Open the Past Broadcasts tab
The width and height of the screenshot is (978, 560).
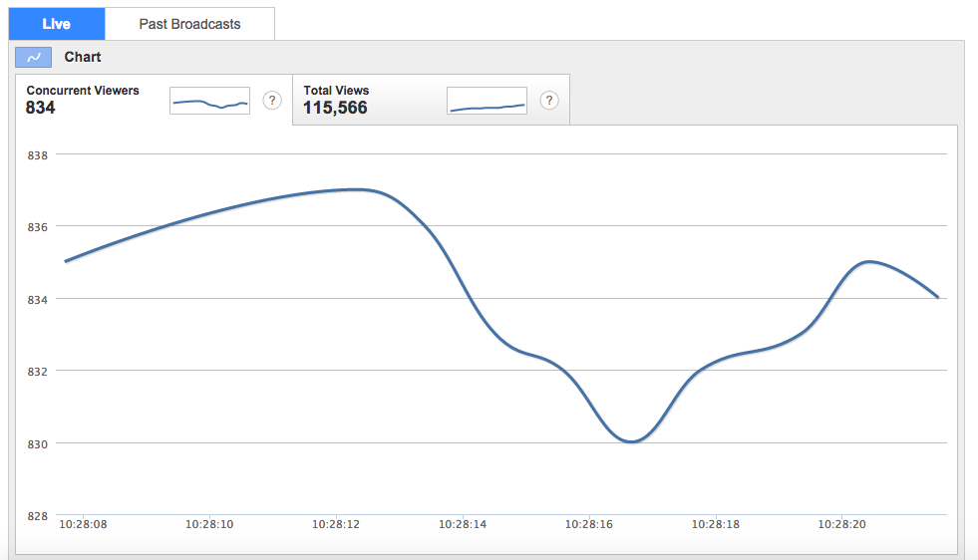(x=189, y=24)
